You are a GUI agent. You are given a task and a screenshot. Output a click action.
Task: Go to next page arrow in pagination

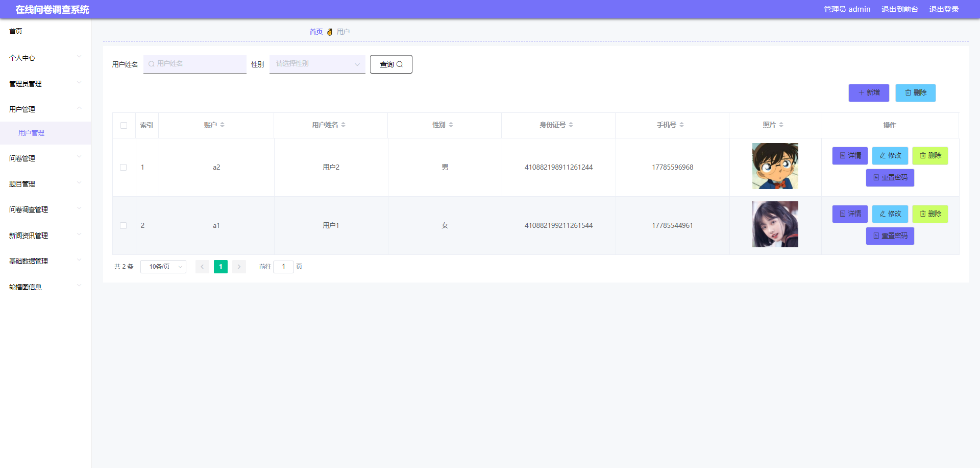coord(239,267)
